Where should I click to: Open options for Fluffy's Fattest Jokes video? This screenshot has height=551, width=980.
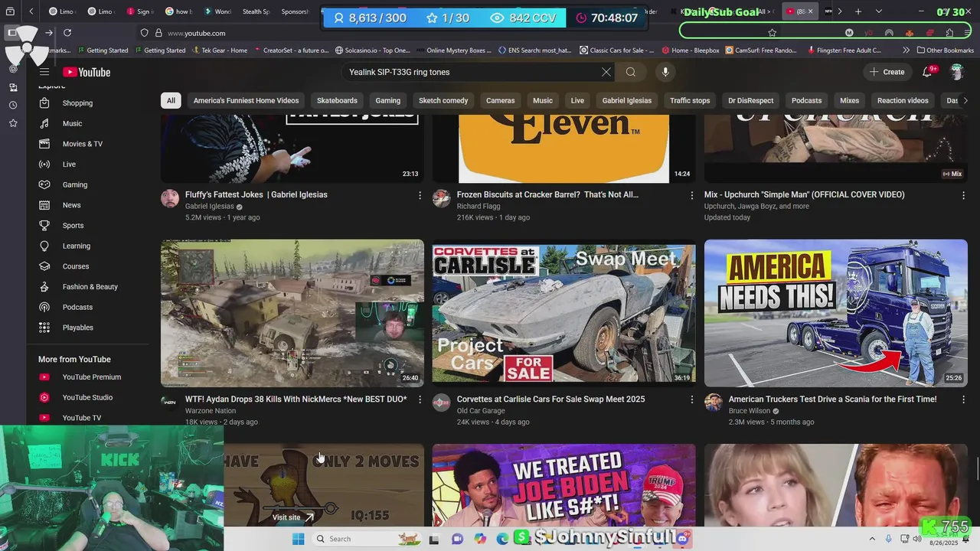pos(420,196)
